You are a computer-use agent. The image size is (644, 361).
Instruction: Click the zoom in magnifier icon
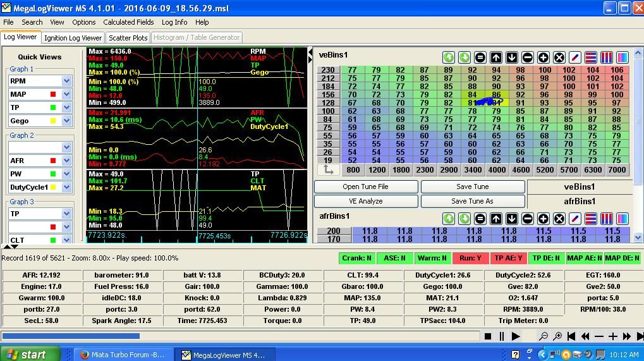pos(557,336)
